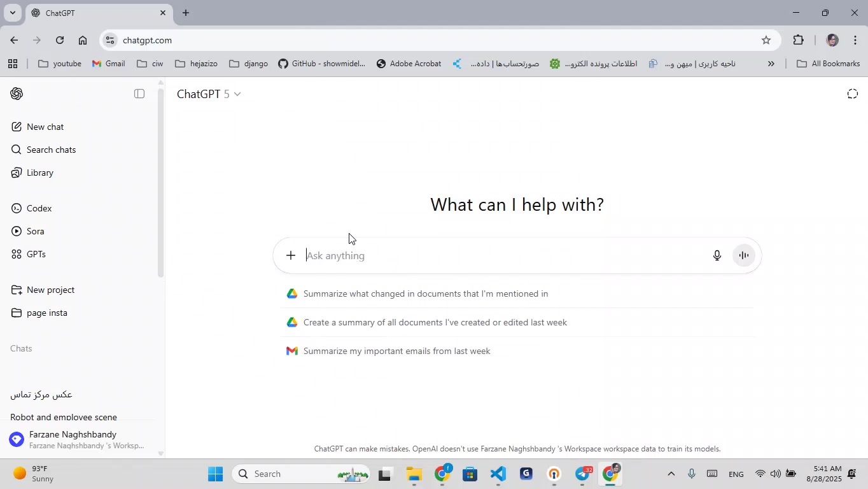This screenshot has height=489, width=868.
Task: Start voice mode with the waveform button
Action: click(743, 255)
